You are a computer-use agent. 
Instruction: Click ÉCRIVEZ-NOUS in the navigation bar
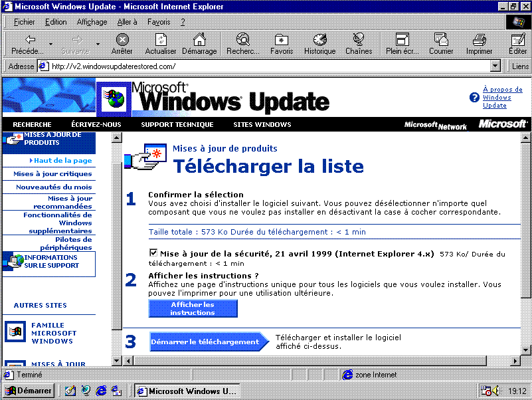pos(96,125)
